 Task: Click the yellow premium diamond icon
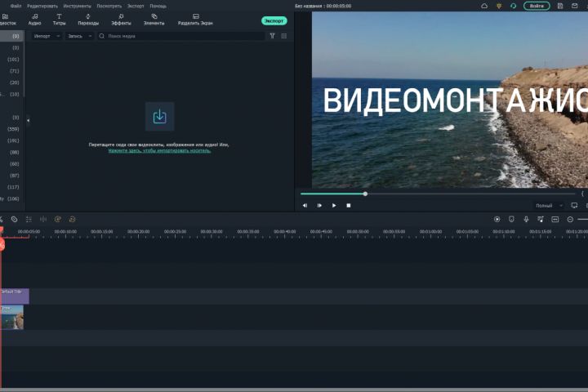point(499,6)
